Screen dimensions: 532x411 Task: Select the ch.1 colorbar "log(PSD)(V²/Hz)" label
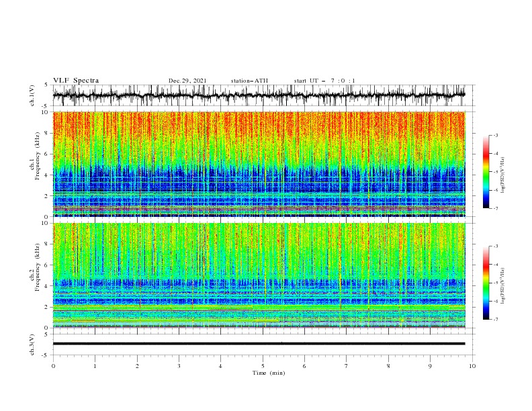(502, 175)
